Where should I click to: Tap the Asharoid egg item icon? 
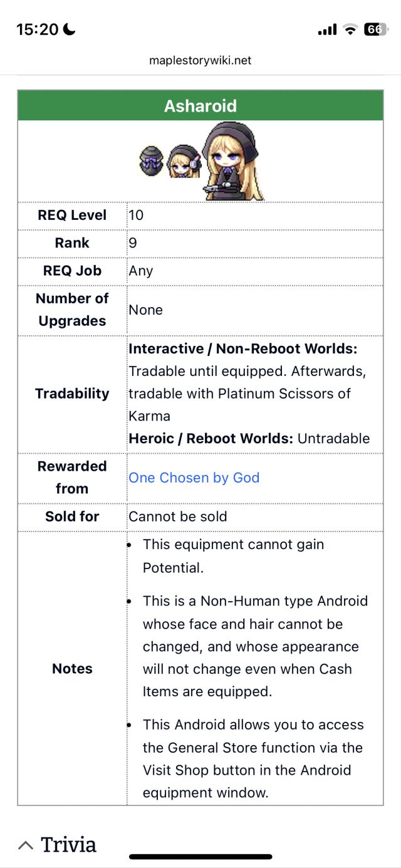[x=152, y=161]
